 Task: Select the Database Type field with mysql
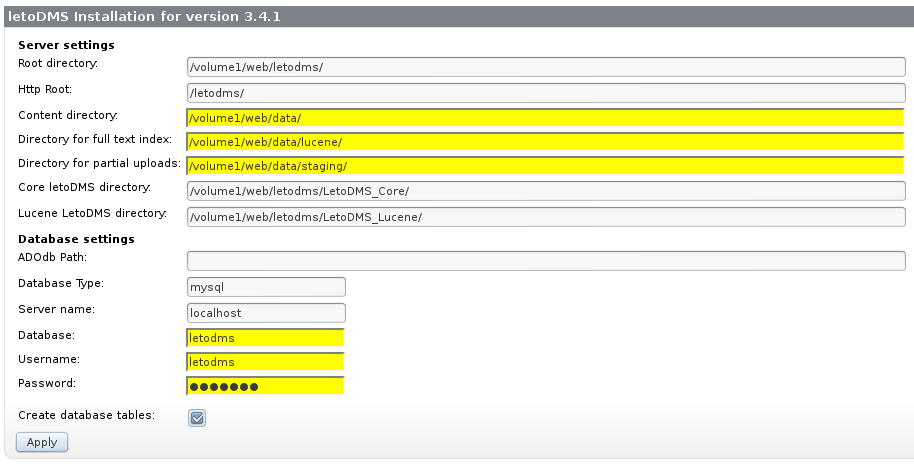[265, 287]
